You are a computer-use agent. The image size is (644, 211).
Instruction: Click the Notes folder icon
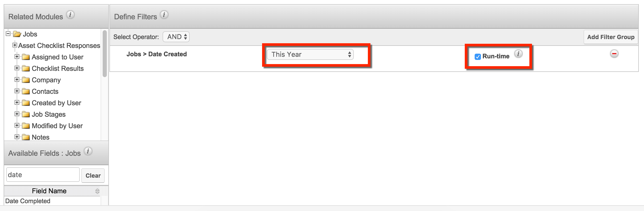26,137
